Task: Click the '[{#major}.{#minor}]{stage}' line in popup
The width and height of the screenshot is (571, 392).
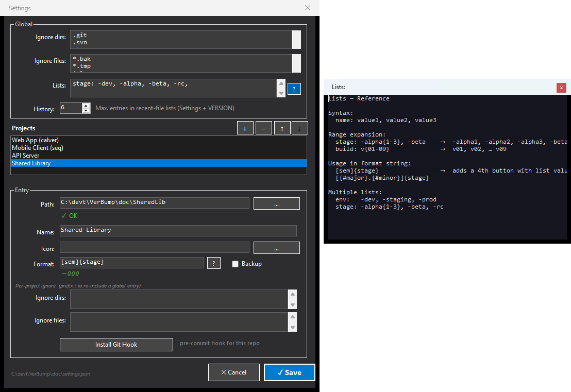Action: pyautogui.click(x=382, y=178)
